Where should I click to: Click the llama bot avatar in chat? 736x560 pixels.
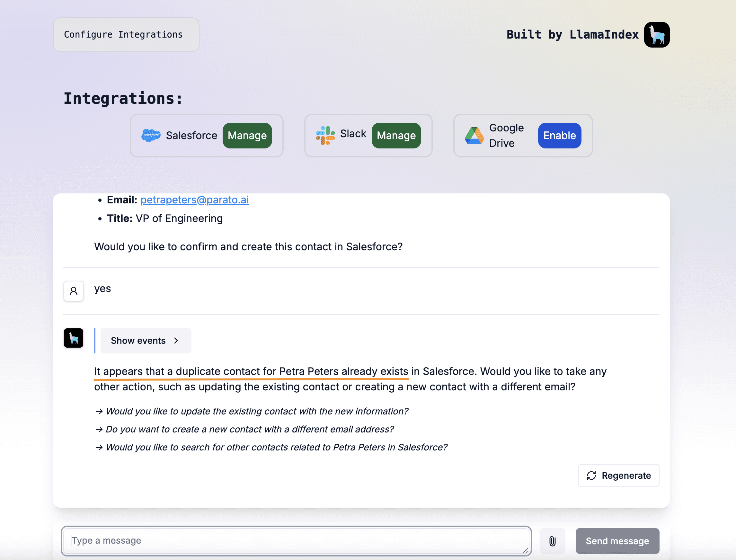point(73,338)
